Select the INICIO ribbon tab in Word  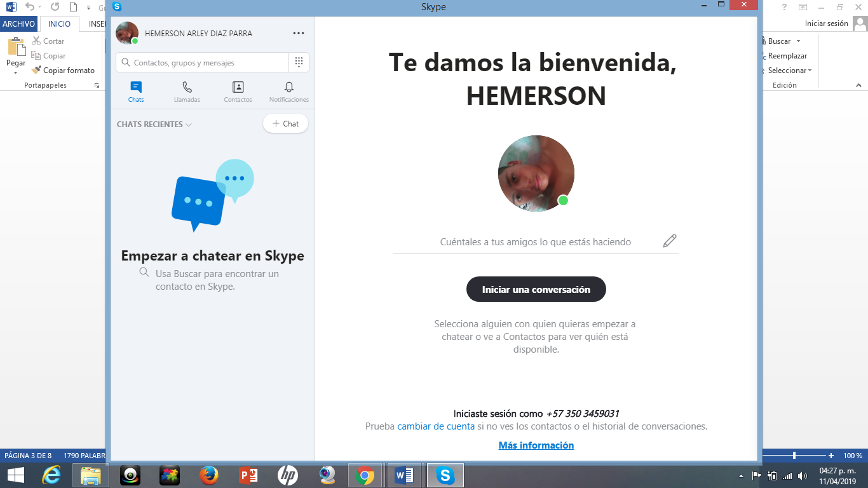coord(60,24)
